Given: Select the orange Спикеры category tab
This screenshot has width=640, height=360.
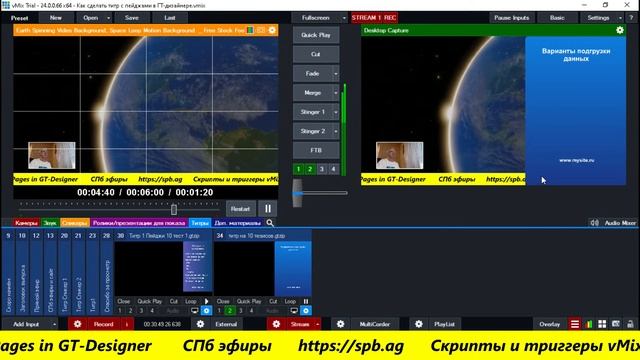Looking at the screenshot, I should click(x=75, y=223).
